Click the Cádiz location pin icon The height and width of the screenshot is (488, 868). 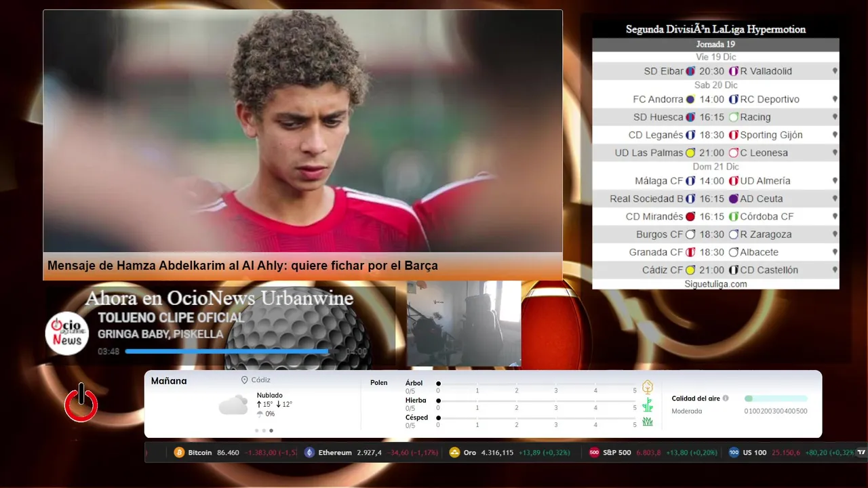[244, 381]
